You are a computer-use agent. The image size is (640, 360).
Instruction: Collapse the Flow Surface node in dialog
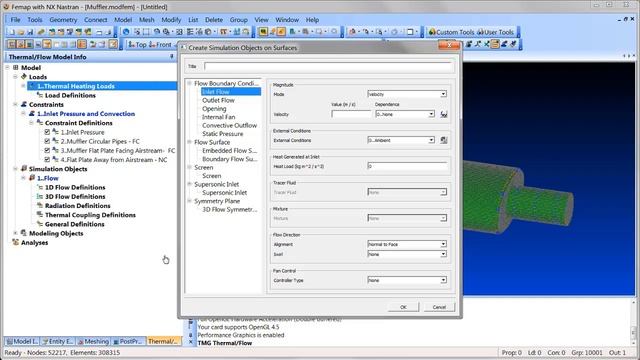tap(190, 142)
